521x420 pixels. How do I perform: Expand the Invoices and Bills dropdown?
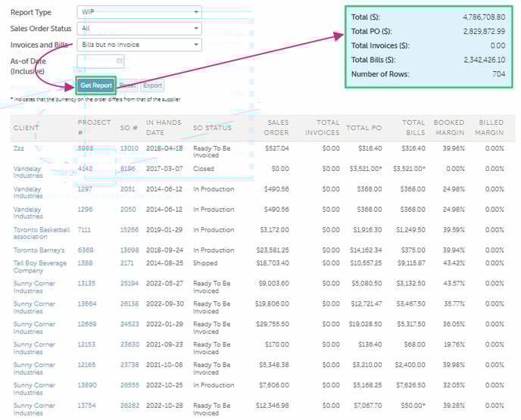click(139, 45)
